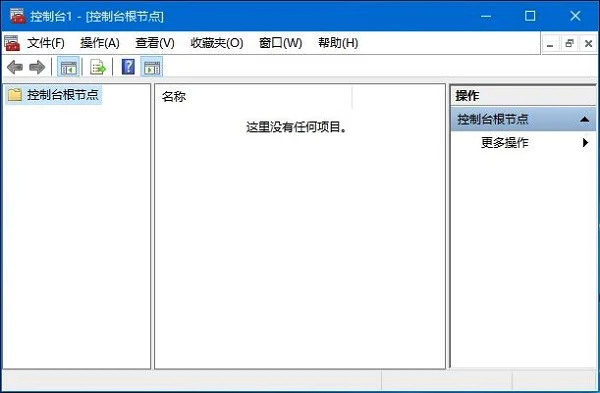Click the MMC document icon beside 文件 menu
The width and height of the screenshot is (600, 393).
click(x=12, y=43)
